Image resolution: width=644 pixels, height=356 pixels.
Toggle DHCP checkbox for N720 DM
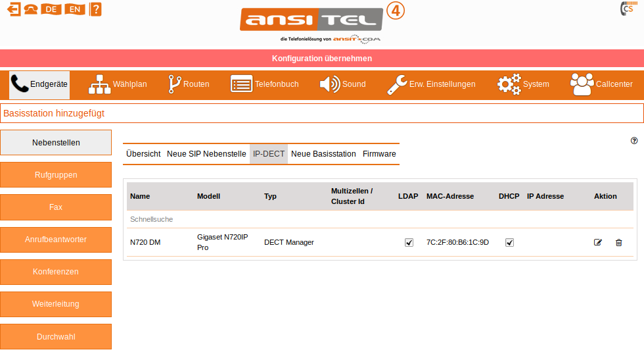coord(509,242)
